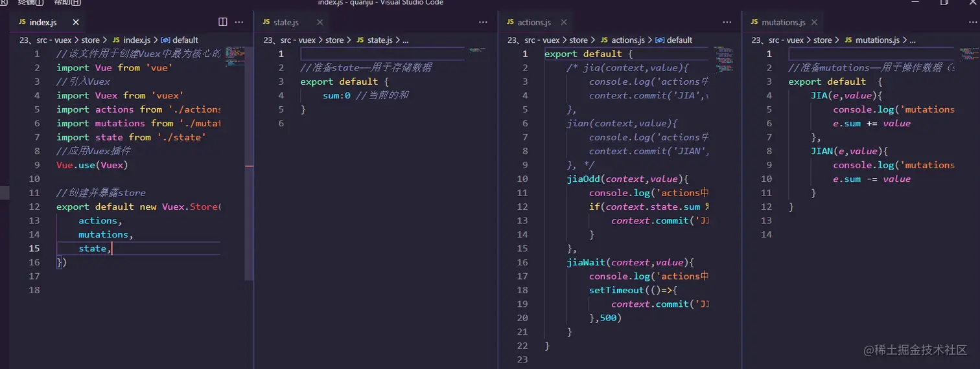Open More Actions menu in actions.js pane
The height and width of the screenshot is (369, 980).
(727, 22)
